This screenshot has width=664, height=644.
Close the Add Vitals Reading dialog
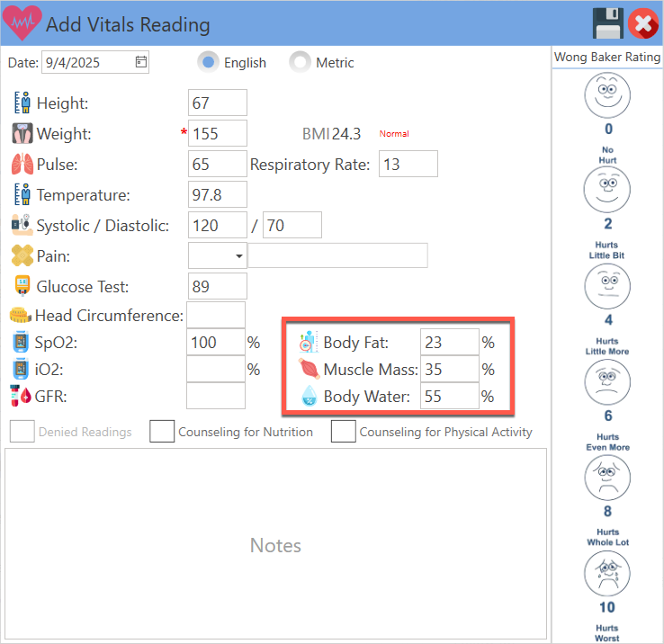643,23
